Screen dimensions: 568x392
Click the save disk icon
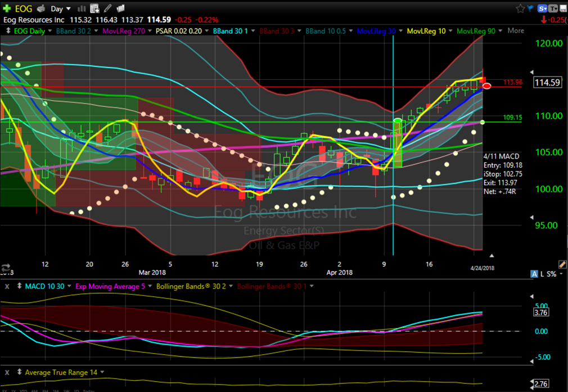click(564, 8)
